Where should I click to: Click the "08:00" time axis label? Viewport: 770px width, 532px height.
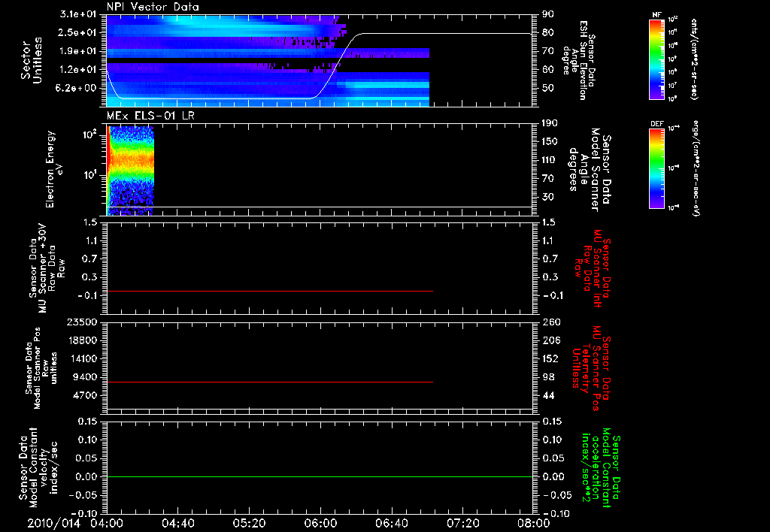click(533, 523)
